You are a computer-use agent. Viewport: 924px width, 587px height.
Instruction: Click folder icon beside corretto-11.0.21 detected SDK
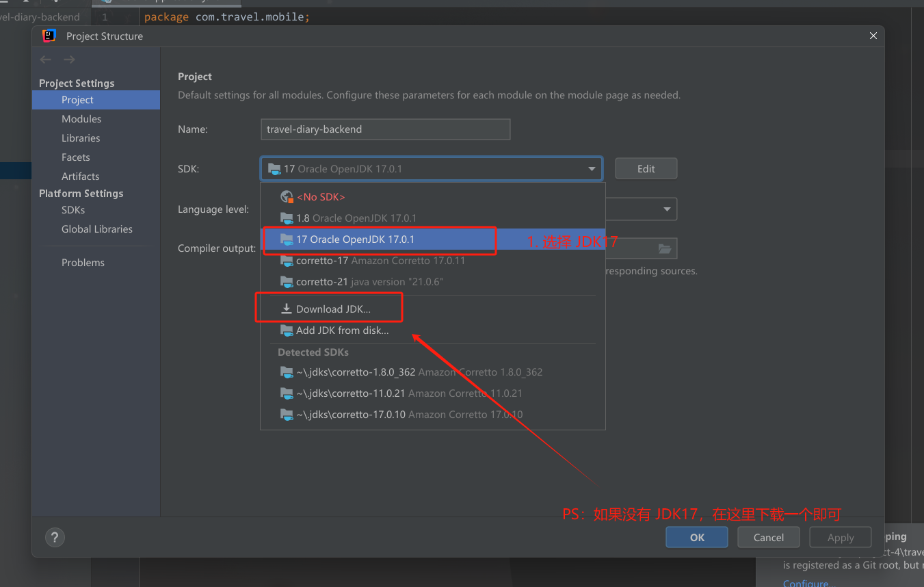click(287, 393)
